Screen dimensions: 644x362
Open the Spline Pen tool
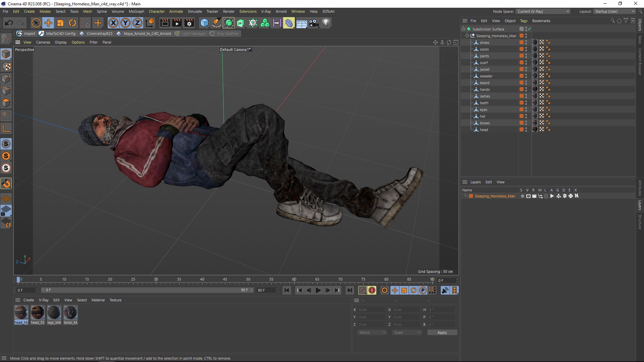point(217,23)
